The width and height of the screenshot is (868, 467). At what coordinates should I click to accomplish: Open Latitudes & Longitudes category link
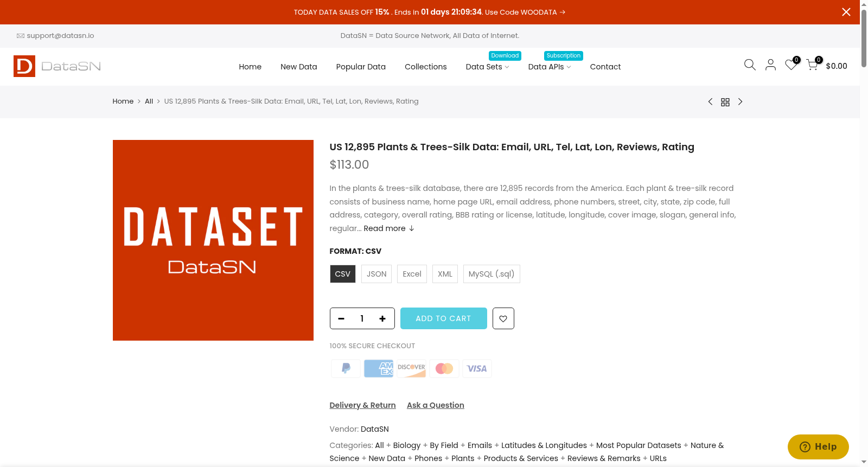click(x=544, y=445)
